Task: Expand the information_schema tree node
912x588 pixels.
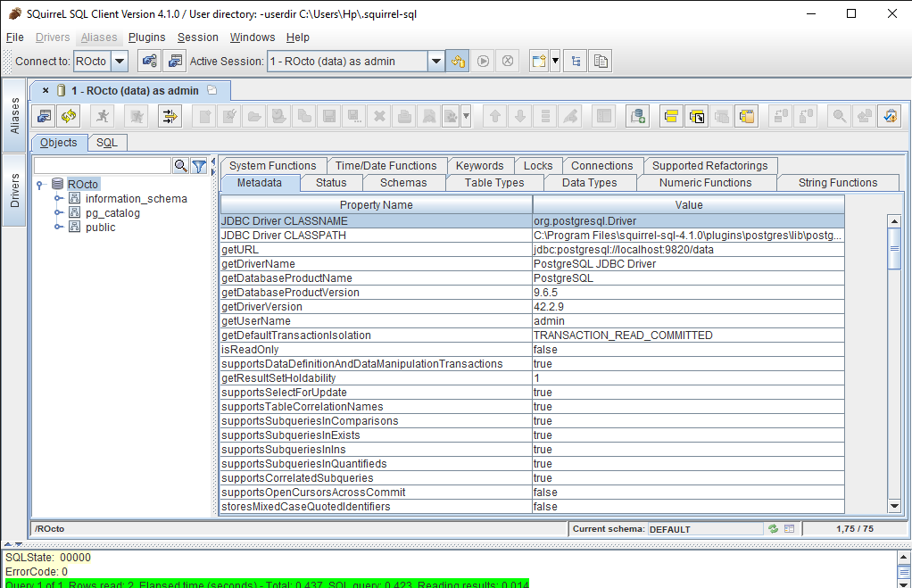Action: pyautogui.click(x=59, y=199)
